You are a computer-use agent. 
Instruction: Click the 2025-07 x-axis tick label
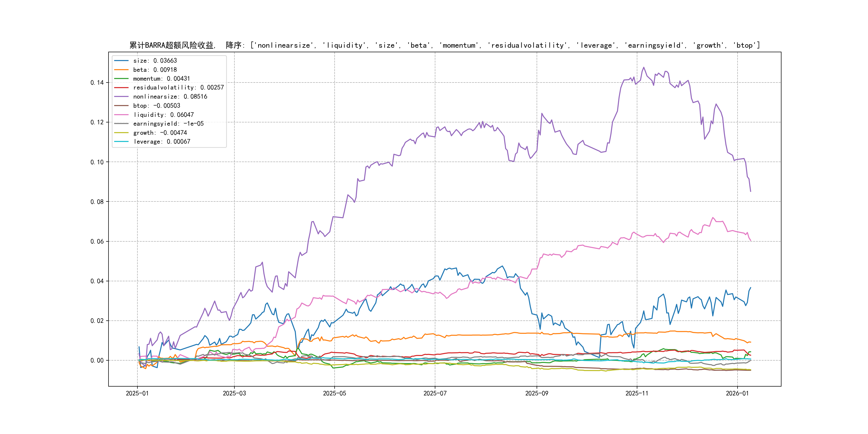[x=435, y=394]
